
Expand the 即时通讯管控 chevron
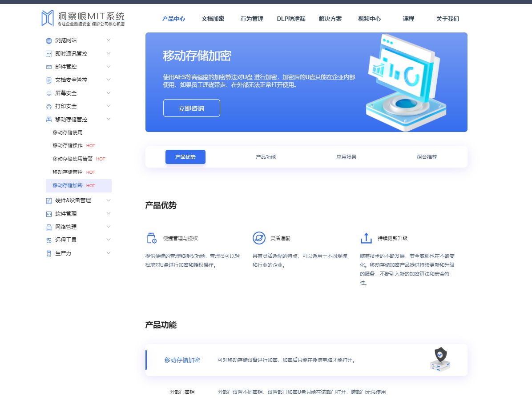point(109,53)
